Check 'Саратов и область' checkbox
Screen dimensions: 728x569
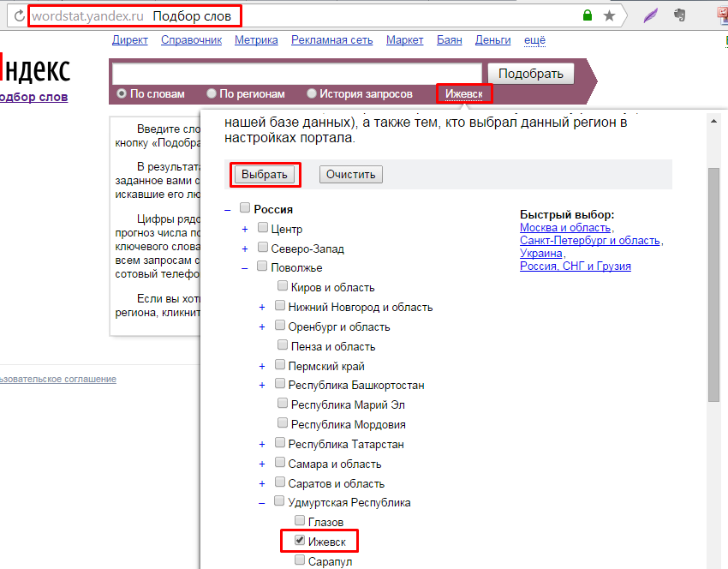279,482
